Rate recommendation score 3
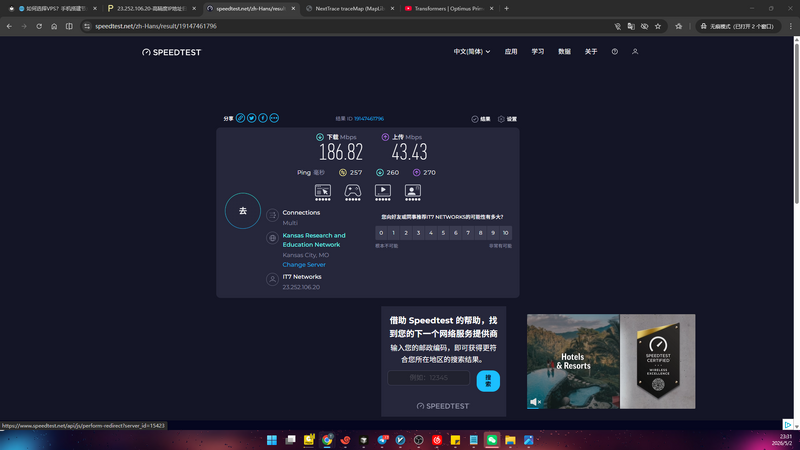Screen dimensions: 800x450 pos(418,233)
